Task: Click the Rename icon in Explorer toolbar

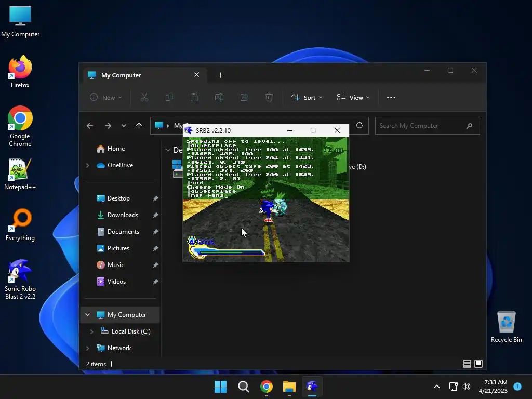Action: coord(219,97)
